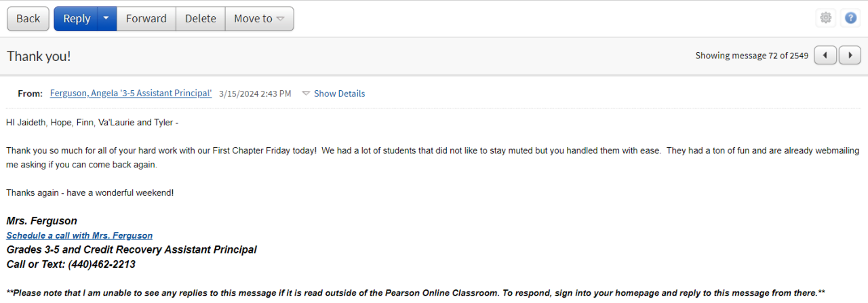This screenshot has width=868, height=303.
Task: Click the phone number (440)462-2213
Action: (x=102, y=264)
